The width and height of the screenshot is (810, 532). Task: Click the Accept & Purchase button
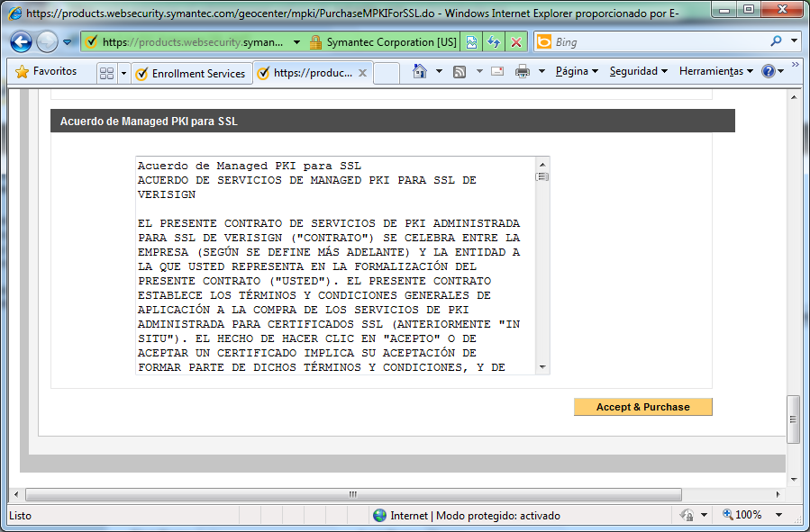(x=642, y=407)
